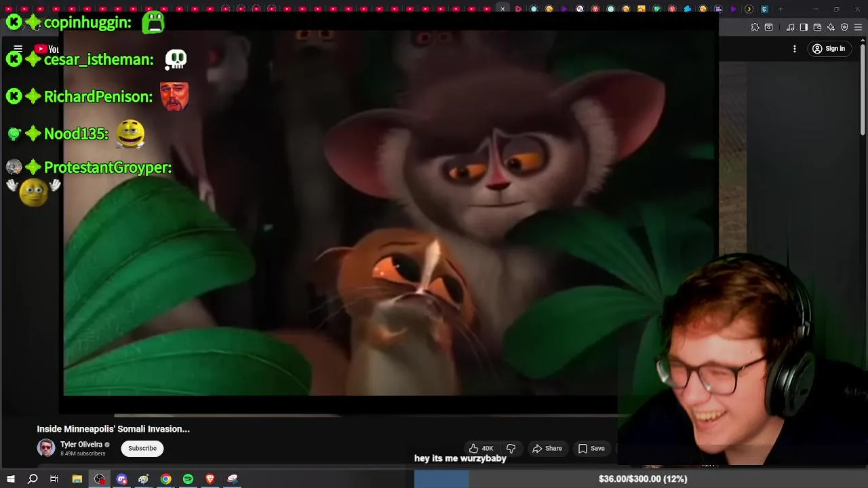
Task: Toggle the browser sidebar panel icon
Action: pyautogui.click(x=804, y=27)
